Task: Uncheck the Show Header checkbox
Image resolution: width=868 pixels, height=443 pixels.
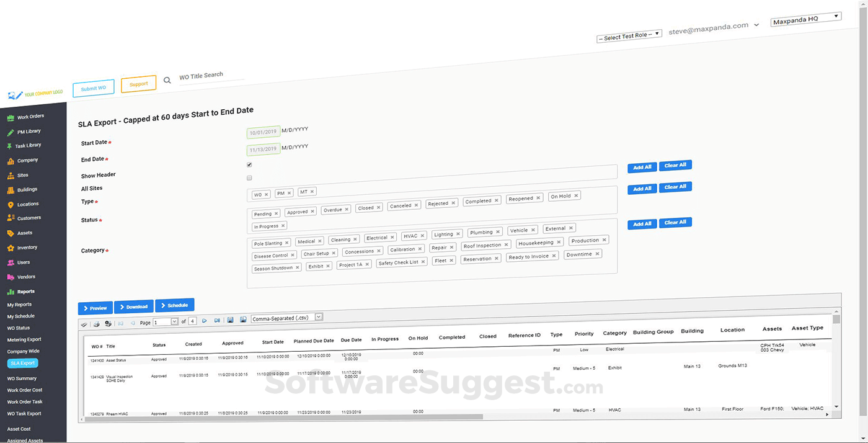Action: [249, 164]
